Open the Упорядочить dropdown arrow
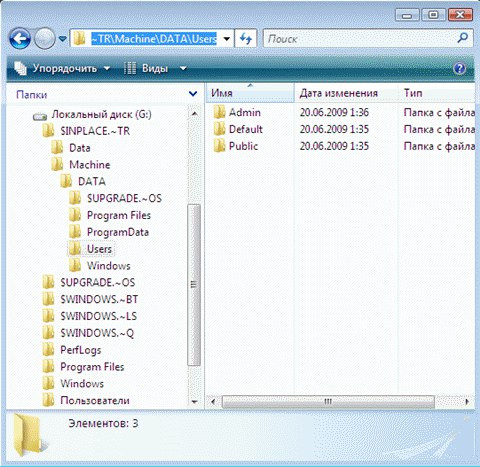 tap(107, 68)
